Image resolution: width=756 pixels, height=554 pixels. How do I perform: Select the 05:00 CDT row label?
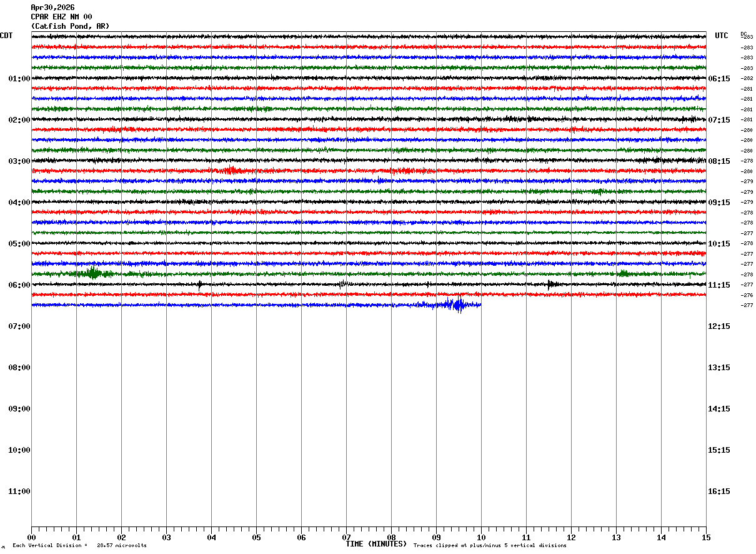[19, 243]
